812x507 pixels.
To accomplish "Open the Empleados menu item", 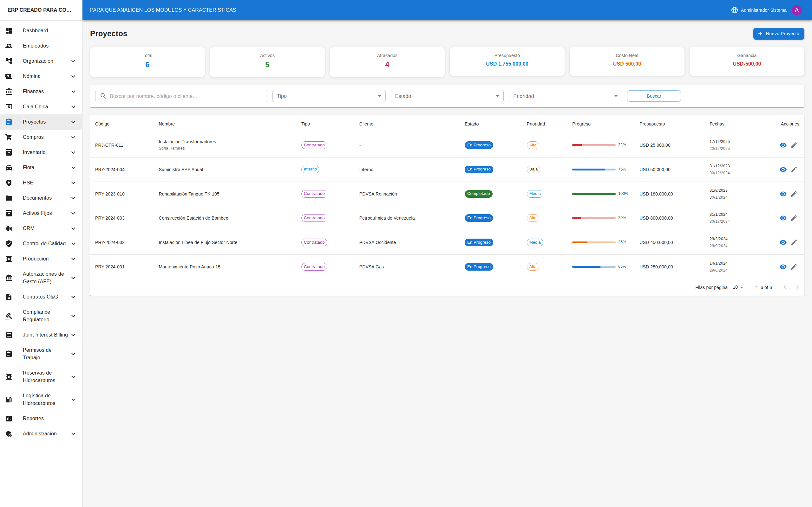I will [x=36, y=46].
